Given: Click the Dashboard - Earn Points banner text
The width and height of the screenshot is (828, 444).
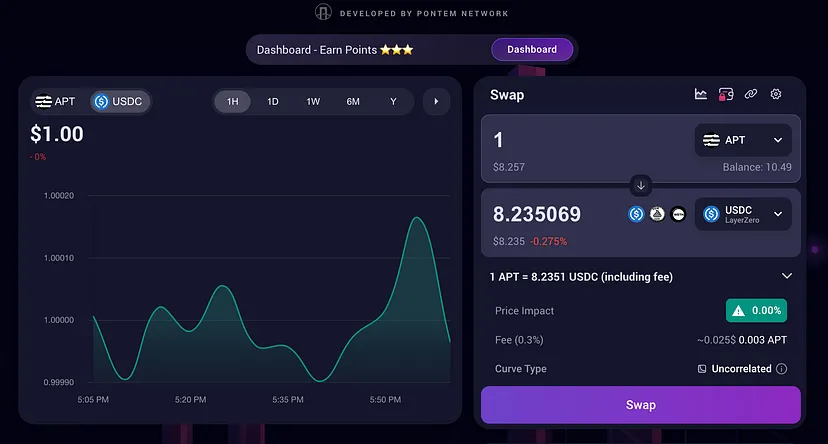Looking at the screenshot, I should tap(335, 50).
